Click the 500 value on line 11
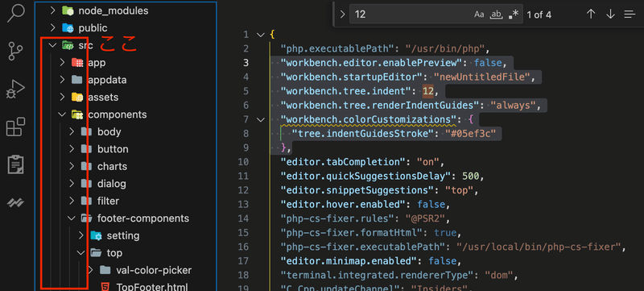This screenshot has height=291, width=644. pyautogui.click(x=471, y=176)
